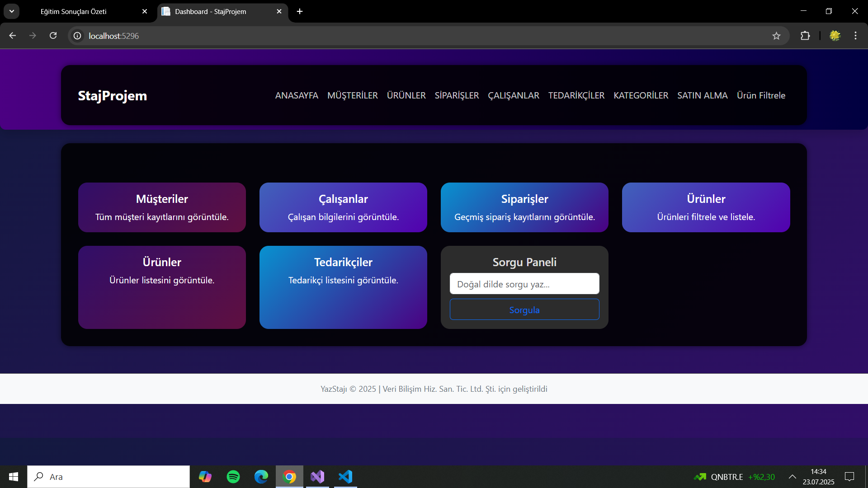This screenshot has width=868, height=488.
Task: Open Microsoft Edge from taskbar
Action: pos(261,477)
